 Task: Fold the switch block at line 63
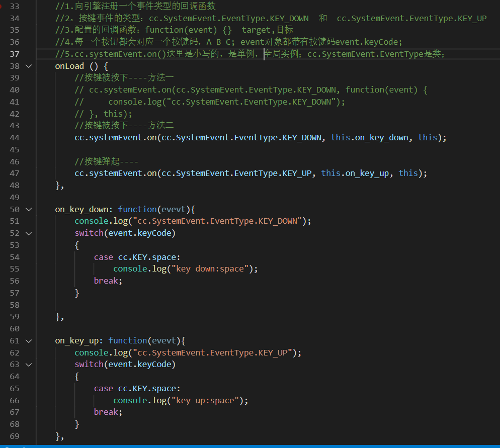tap(29, 364)
